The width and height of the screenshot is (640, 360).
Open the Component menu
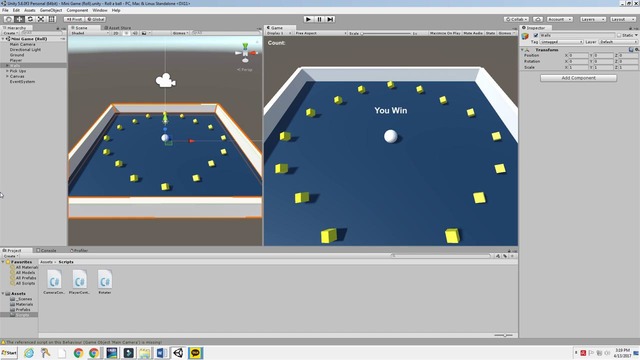[77, 10]
